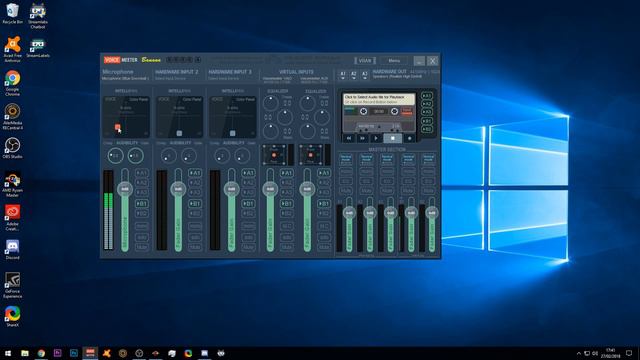This screenshot has height=360, width=640.
Task: Click the cassette record button
Action: pos(409,138)
